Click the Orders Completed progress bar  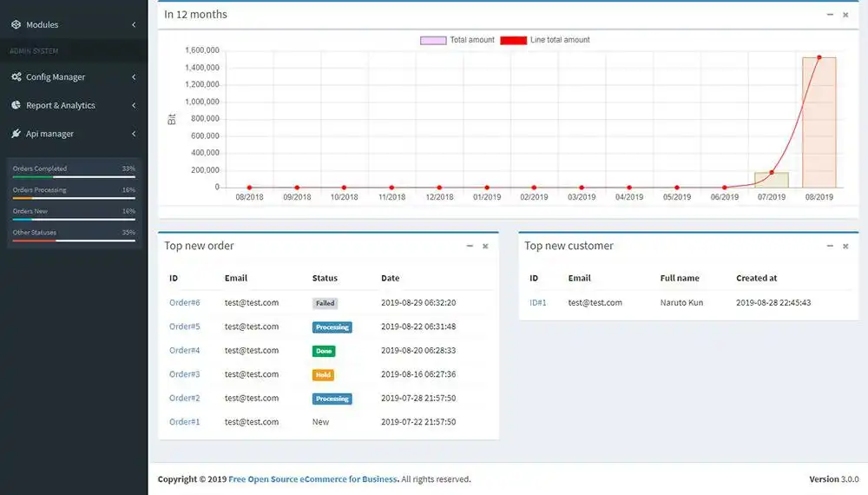[x=74, y=176]
